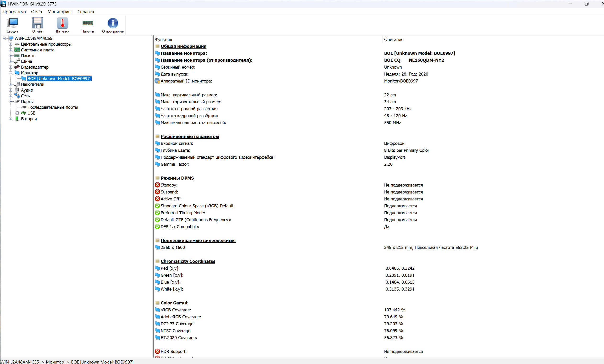Image resolution: width=604 pixels, height=364 pixels.
Task: Expand the Центральные процессоры tree node
Action: [11, 44]
